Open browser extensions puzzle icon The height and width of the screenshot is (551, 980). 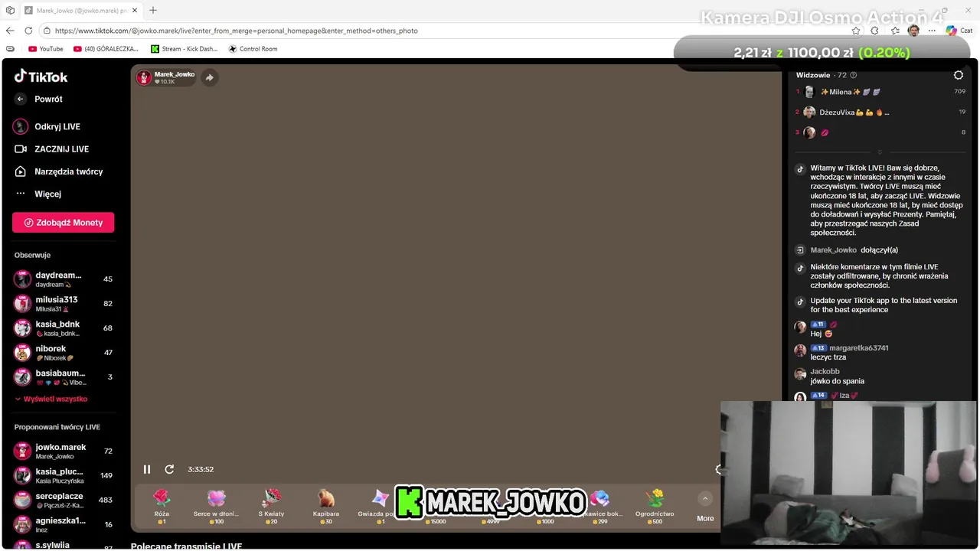(875, 31)
